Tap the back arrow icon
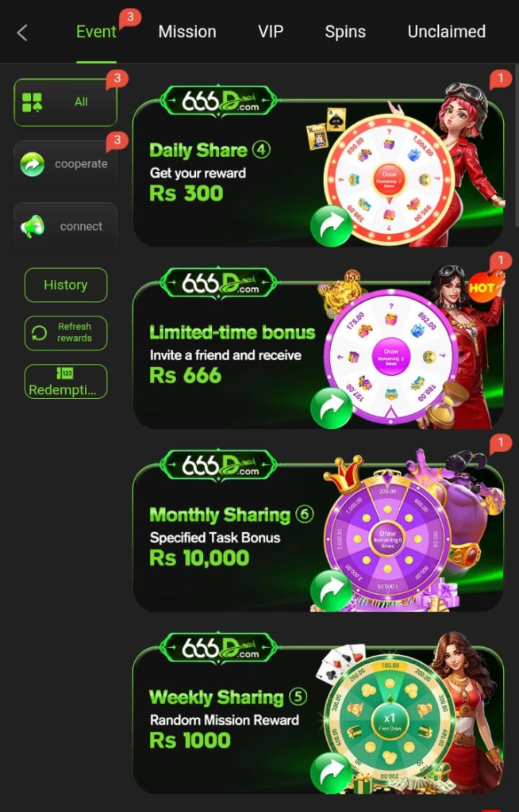 click(x=21, y=33)
